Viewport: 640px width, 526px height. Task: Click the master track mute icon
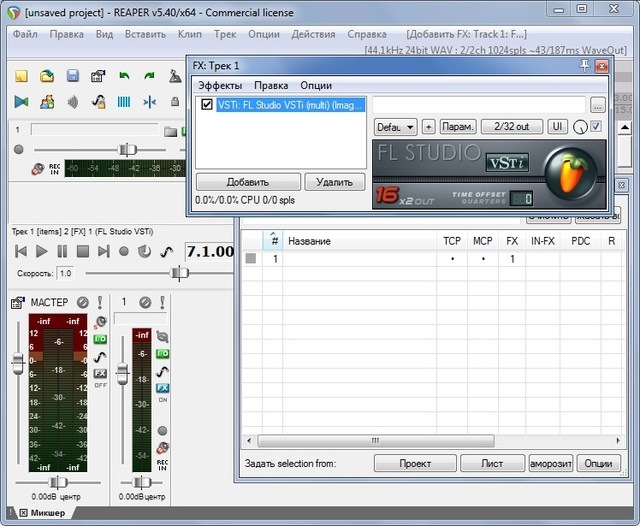point(83,302)
